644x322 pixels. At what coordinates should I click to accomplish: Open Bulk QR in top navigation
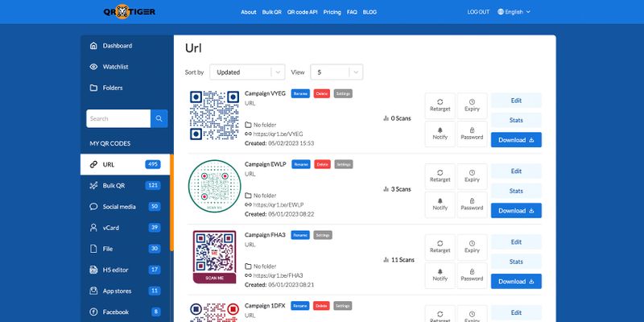click(272, 12)
